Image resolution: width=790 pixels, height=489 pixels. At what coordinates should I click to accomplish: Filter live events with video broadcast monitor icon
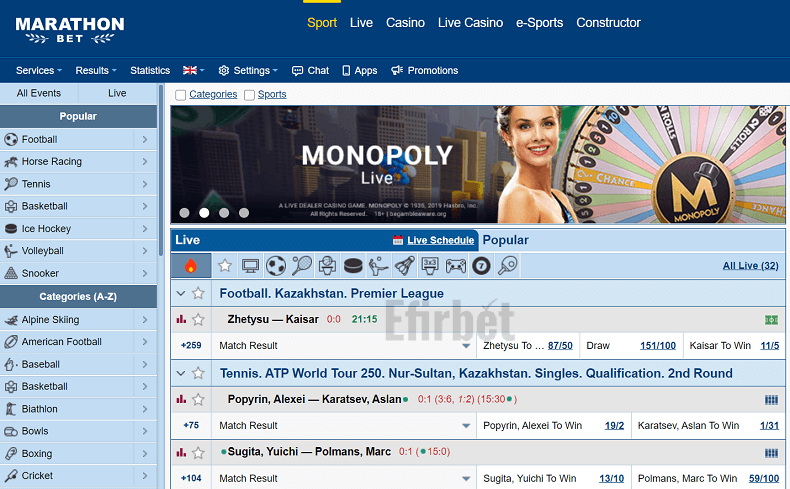click(250, 265)
